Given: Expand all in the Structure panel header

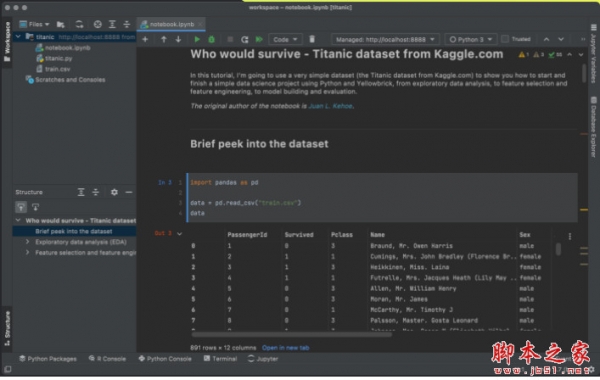Looking at the screenshot, I should point(81,192).
